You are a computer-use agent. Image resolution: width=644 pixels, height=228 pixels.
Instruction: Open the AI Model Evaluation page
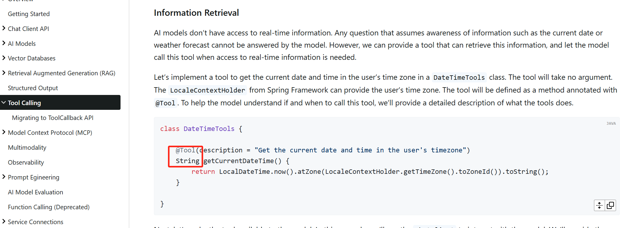36,192
